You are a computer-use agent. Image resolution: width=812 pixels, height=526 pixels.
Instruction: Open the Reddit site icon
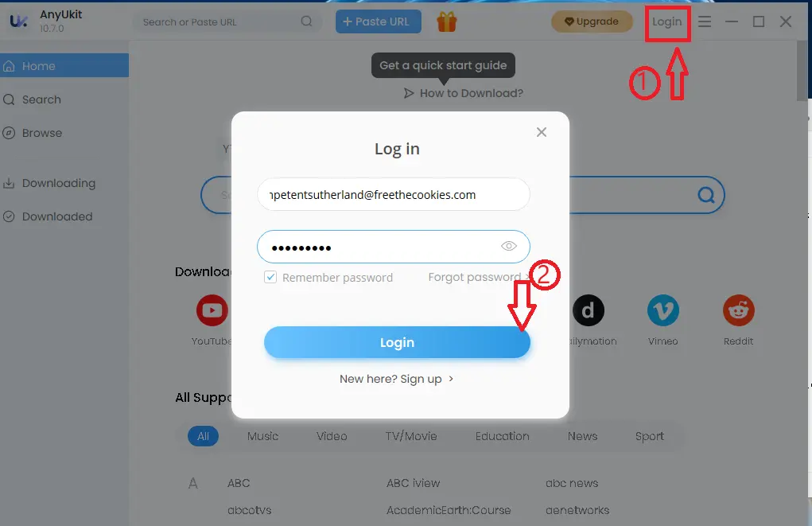739,310
